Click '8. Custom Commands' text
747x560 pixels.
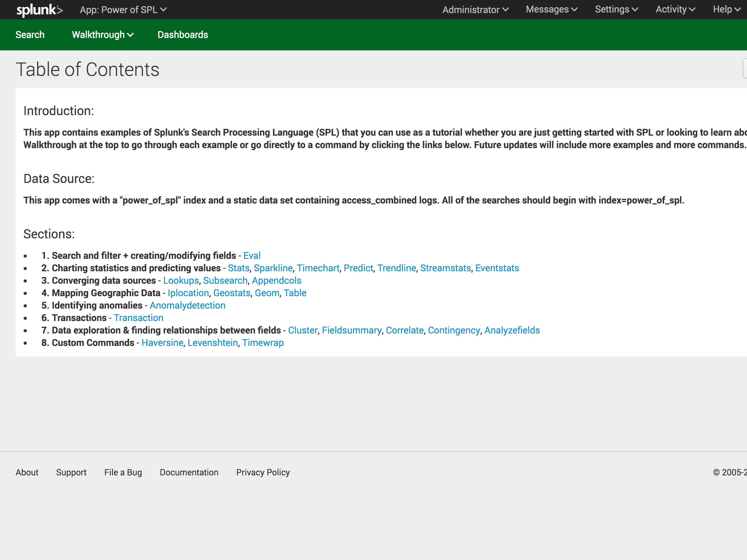88,343
